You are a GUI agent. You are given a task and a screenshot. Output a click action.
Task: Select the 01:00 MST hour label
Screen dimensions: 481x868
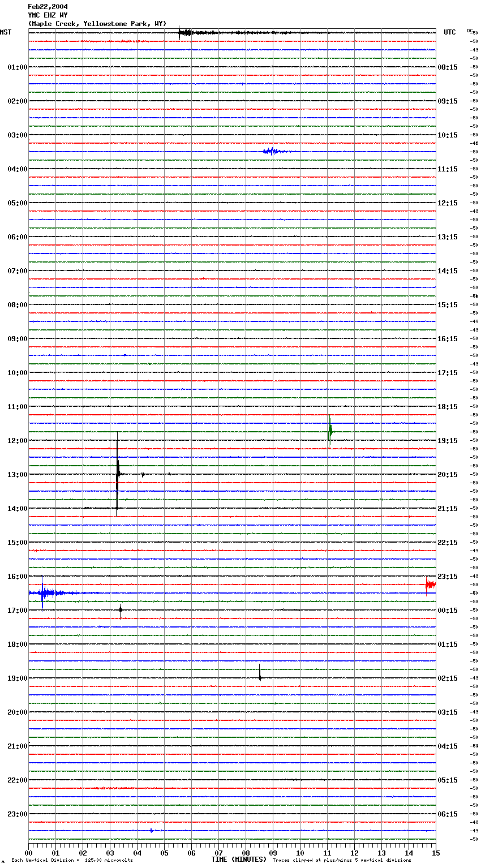[x=17, y=67]
